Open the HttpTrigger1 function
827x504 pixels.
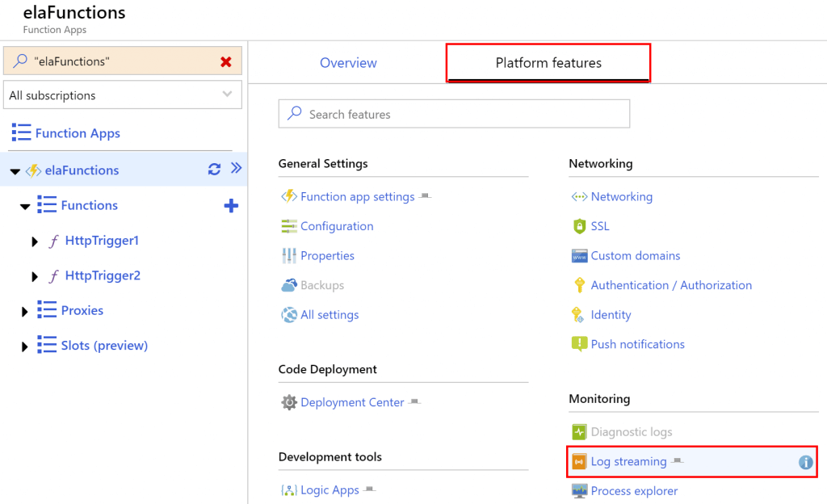[x=102, y=241]
